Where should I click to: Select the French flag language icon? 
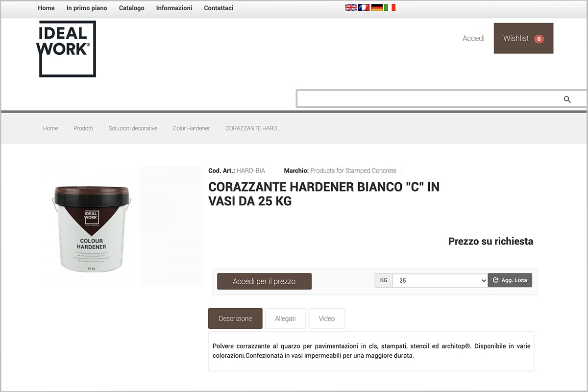(x=364, y=7)
